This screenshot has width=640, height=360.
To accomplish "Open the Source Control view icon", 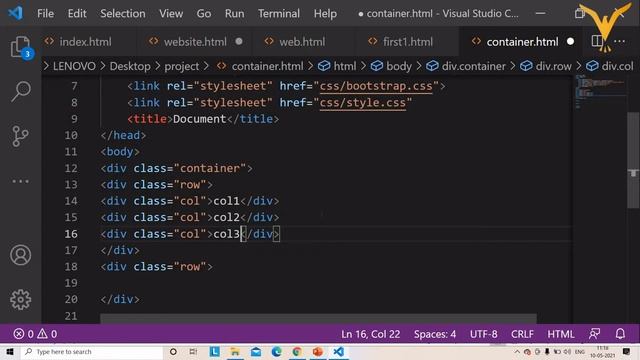I will click(20, 136).
